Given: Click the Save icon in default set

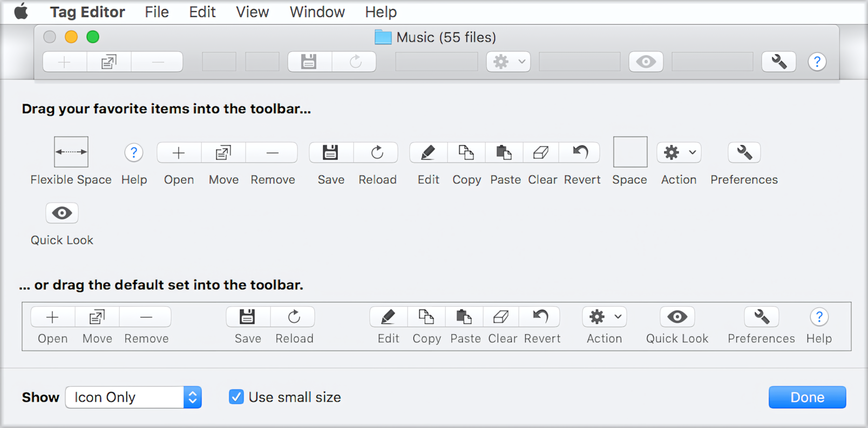Looking at the screenshot, I should tap(248, 317).
